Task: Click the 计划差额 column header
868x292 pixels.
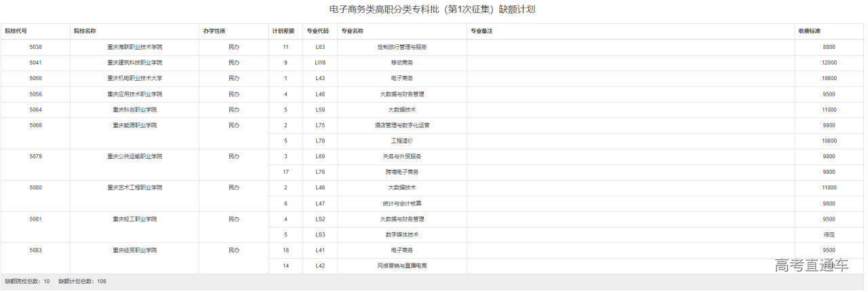Action: click(x=283, y=31)
